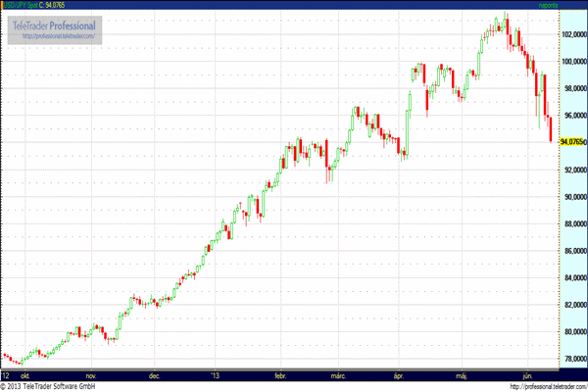This screenshot has width=588, height=392.
Task: Select the 'febr.' month on the time axis
Action: (280, 373)
